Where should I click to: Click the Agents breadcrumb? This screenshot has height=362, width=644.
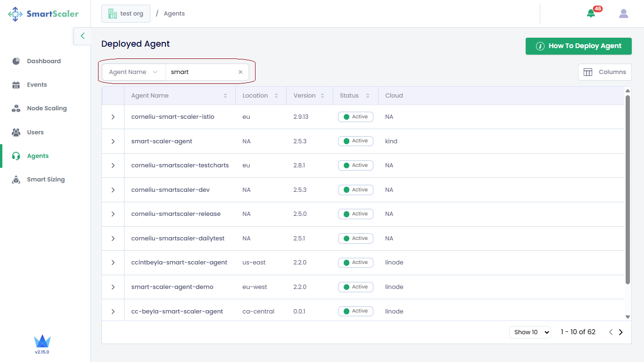click(174, 14)
